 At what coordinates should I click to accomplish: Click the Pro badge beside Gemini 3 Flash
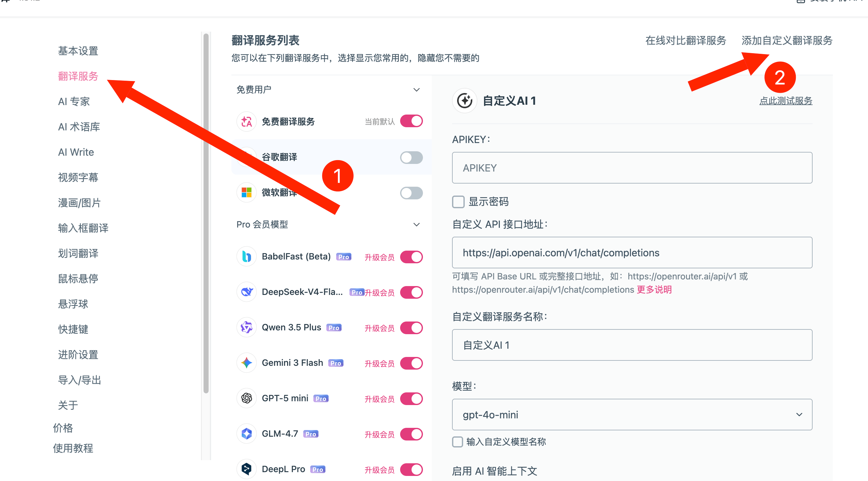pos(336,363)
